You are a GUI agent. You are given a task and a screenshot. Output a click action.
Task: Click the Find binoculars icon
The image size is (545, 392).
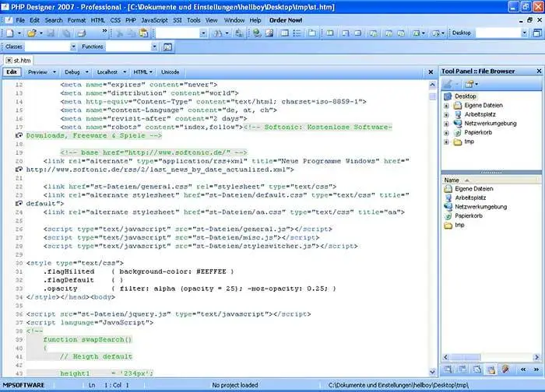tap(218, 33)
